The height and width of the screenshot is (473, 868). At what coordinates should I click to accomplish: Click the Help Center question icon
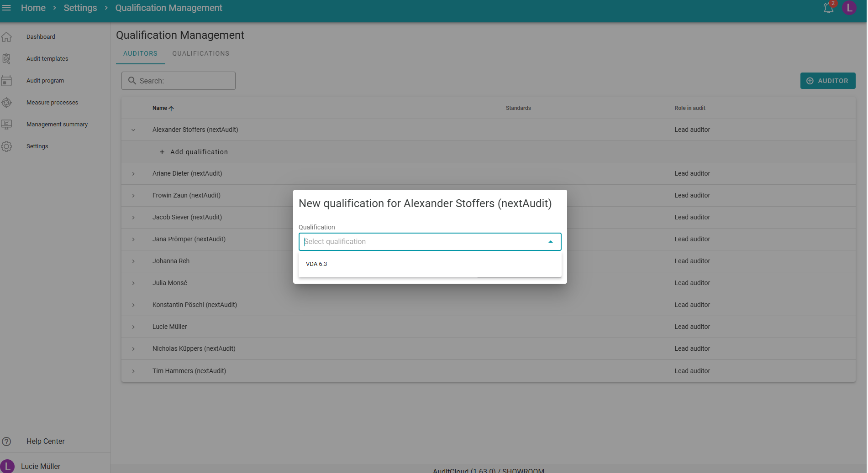6,442
